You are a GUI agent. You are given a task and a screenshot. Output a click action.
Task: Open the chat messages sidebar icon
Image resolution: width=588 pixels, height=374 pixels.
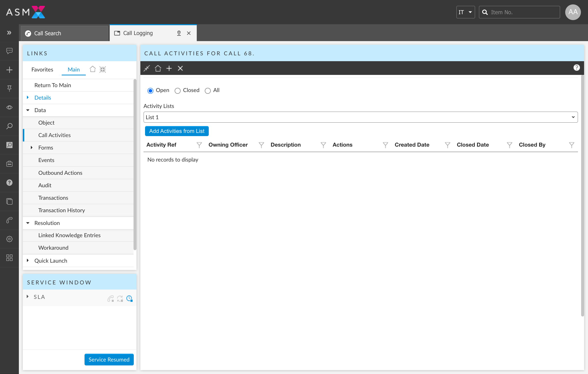[9, 51]
